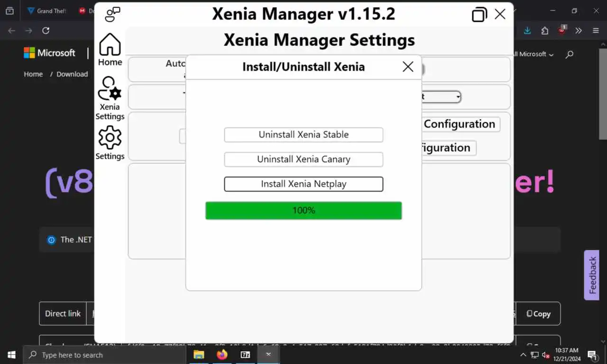607x364 pixels.
Task: Close the Install/Uninstall Xenia dialog
Action: click(x=408, y=67)
